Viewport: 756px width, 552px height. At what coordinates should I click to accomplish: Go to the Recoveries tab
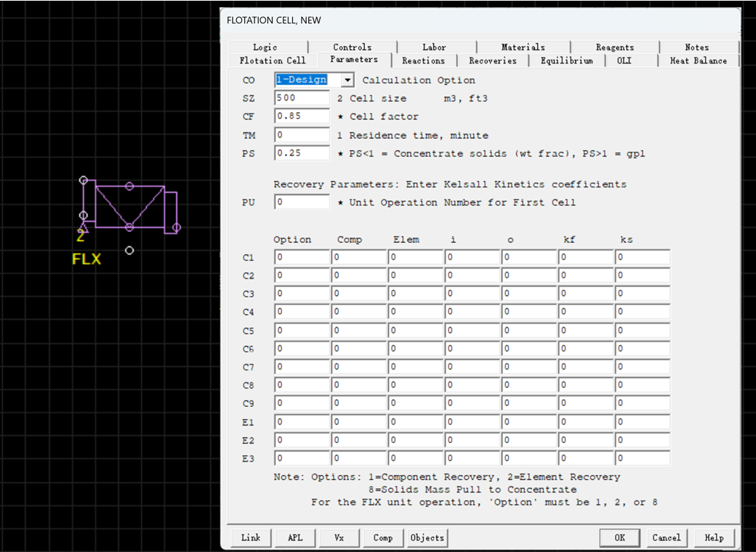(493, 60)
